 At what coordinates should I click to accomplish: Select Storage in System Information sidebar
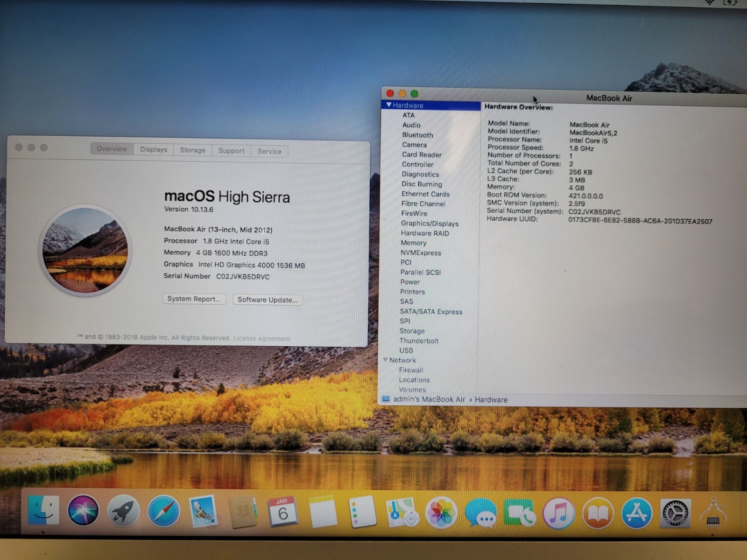click(412, 331)
